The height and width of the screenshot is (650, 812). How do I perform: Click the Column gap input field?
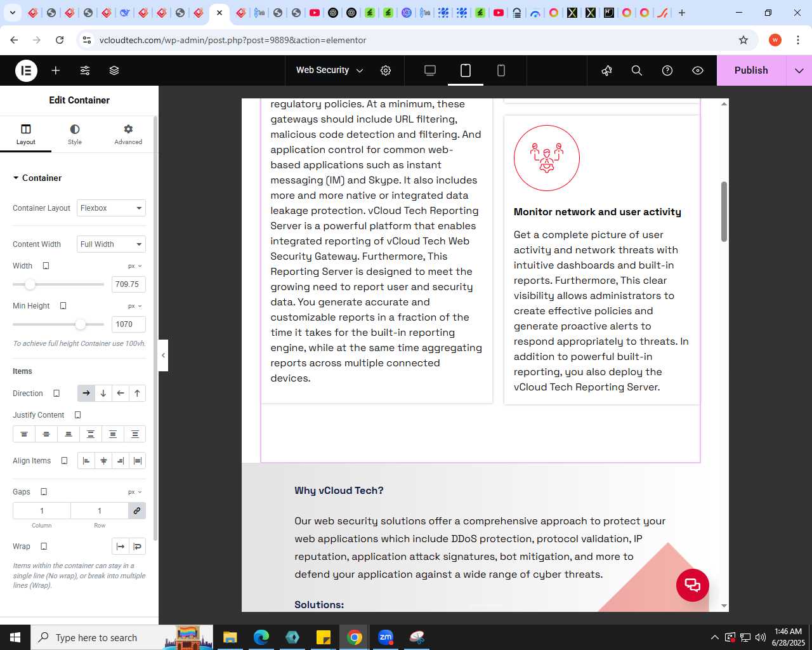[42, 511]
